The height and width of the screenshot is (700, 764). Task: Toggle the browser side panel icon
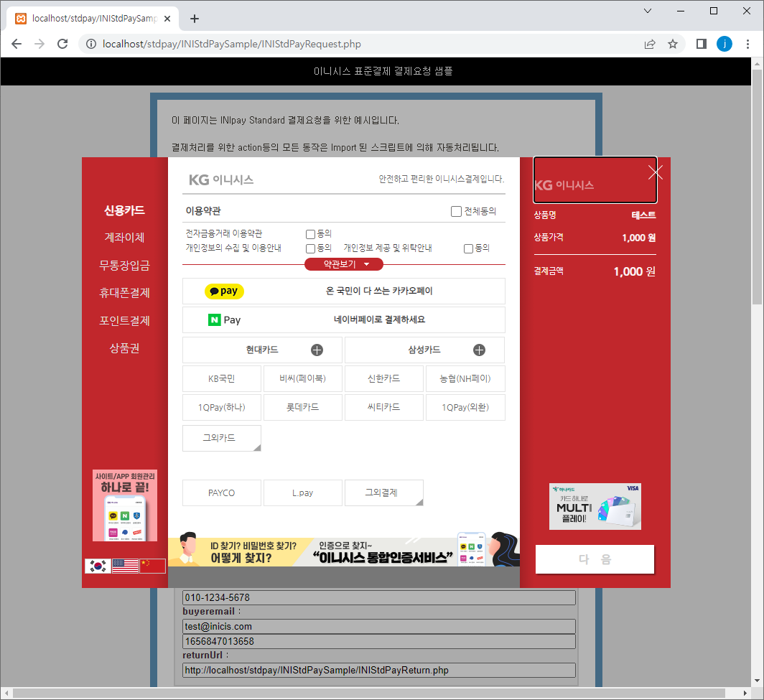click(701, 44)
